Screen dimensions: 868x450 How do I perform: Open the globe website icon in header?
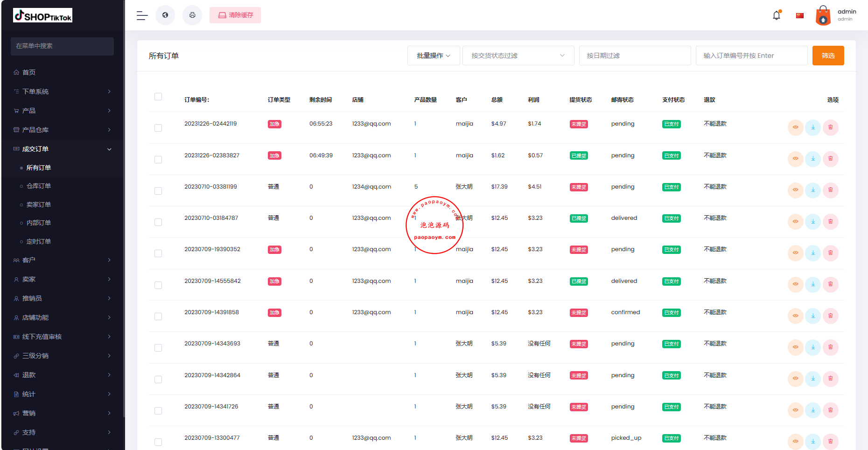tap(165, 15)
